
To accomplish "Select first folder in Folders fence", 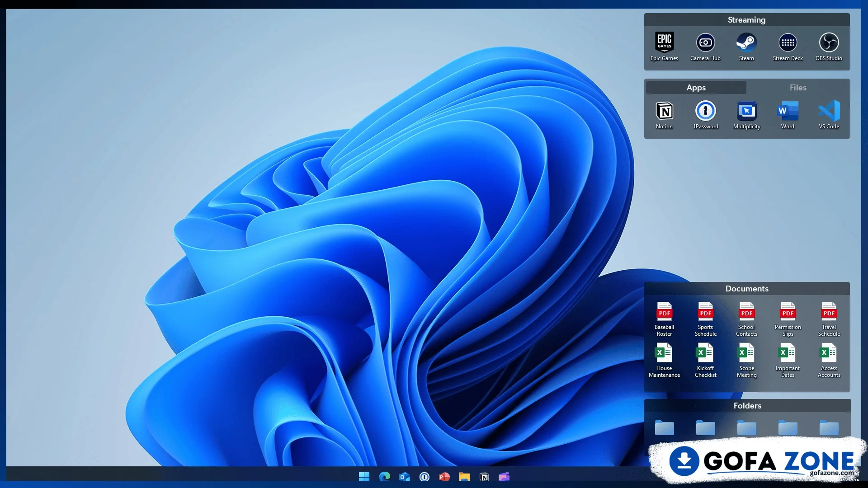I will tap(664, 427).
